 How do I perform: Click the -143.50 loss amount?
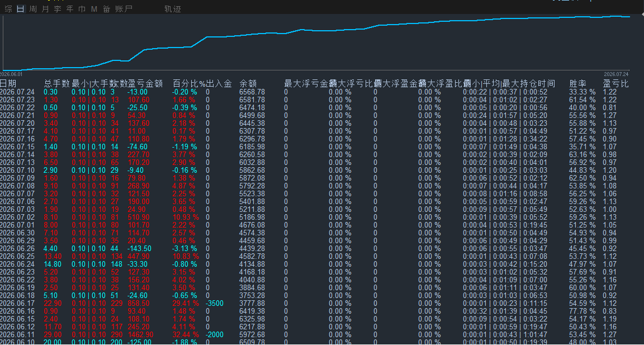(139, 248)
